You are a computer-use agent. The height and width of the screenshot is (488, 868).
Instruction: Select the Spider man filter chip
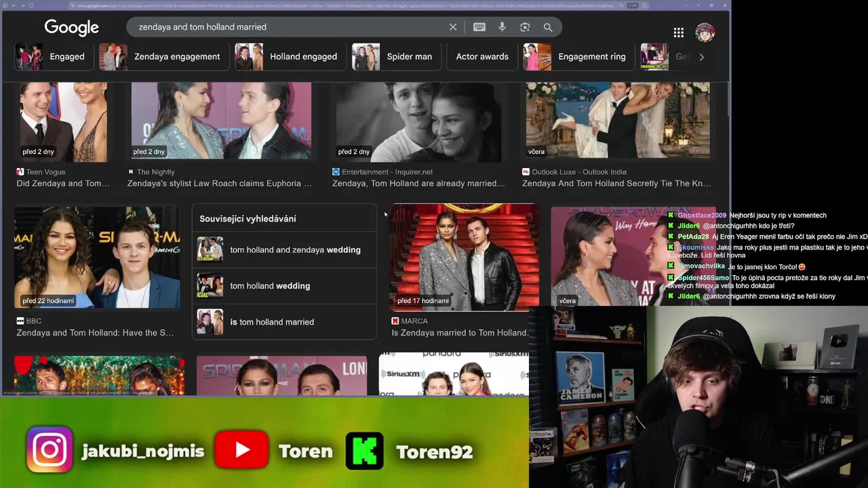[x=396, y=57]
